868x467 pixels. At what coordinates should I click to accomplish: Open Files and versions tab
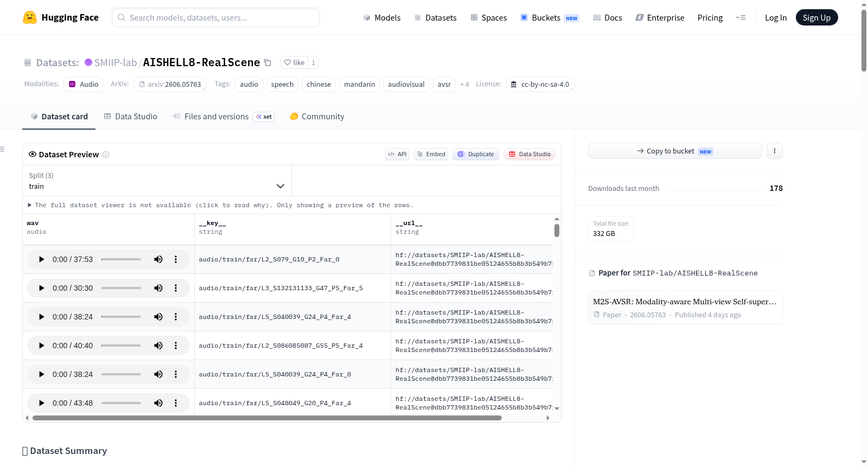tap(224, 117)
